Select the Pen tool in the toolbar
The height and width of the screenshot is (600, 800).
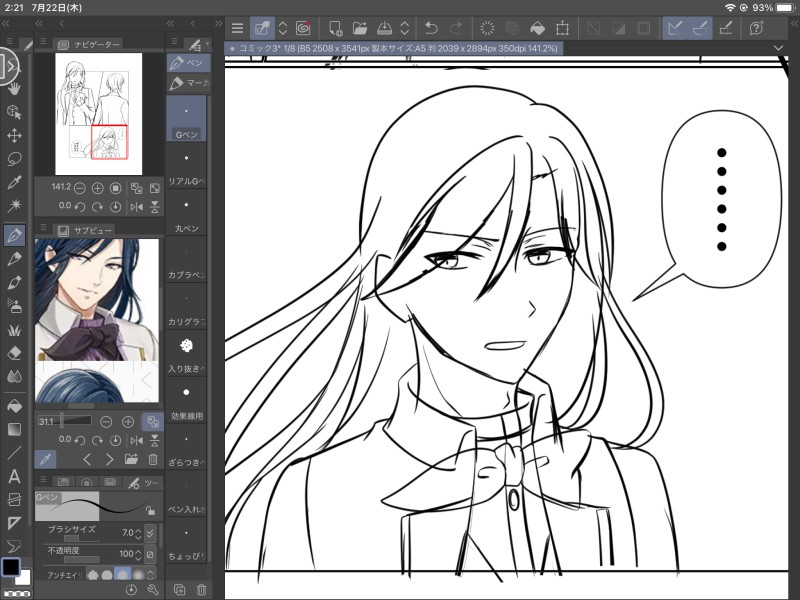14,235
